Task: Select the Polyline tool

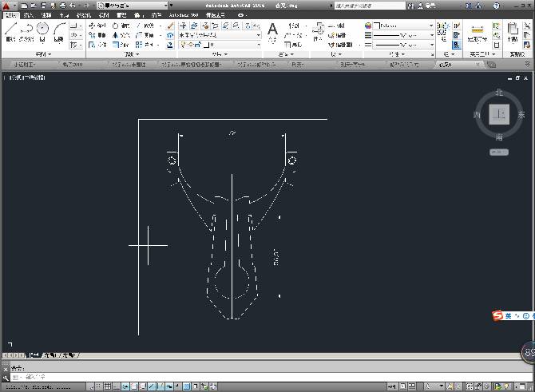Action: [x=26, y=32]
